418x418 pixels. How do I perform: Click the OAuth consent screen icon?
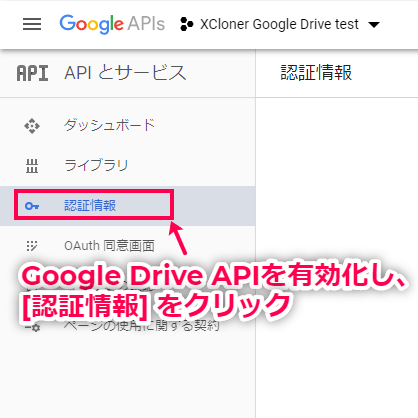32,246
